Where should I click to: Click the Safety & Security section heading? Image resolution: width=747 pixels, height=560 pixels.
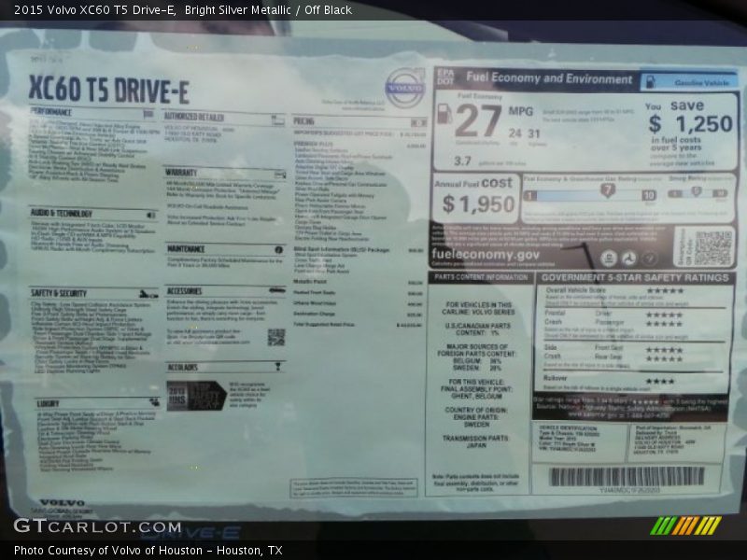(x=59, y=293)
